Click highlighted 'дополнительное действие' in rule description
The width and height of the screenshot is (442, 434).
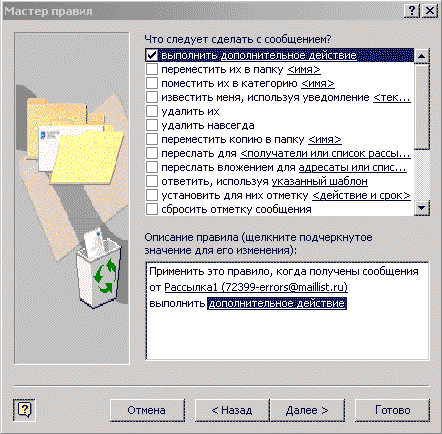click(x=277, y=304)
